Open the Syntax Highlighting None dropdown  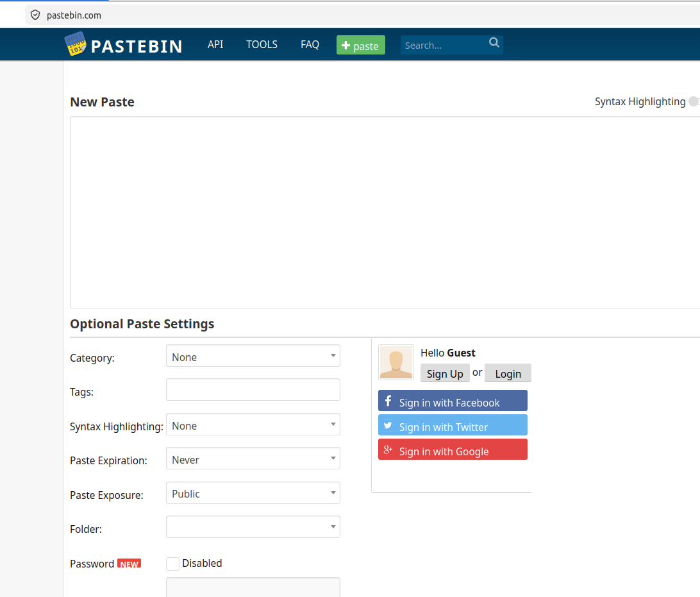tap(253, 425)
